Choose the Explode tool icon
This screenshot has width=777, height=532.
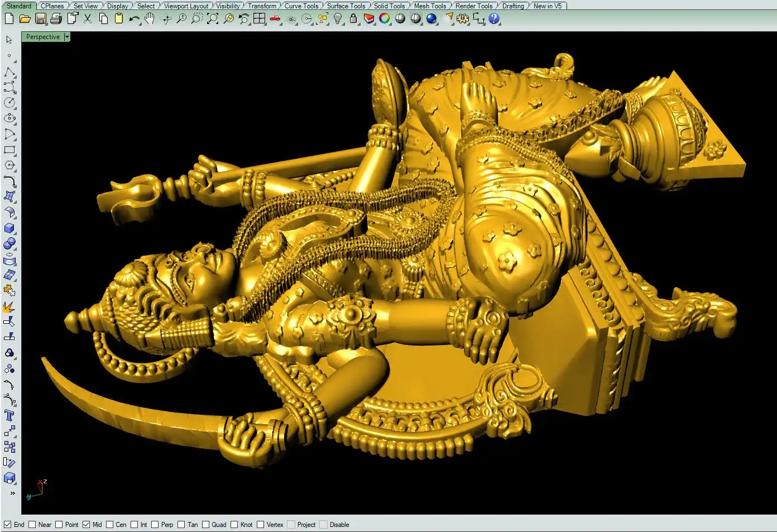[9, 306]
